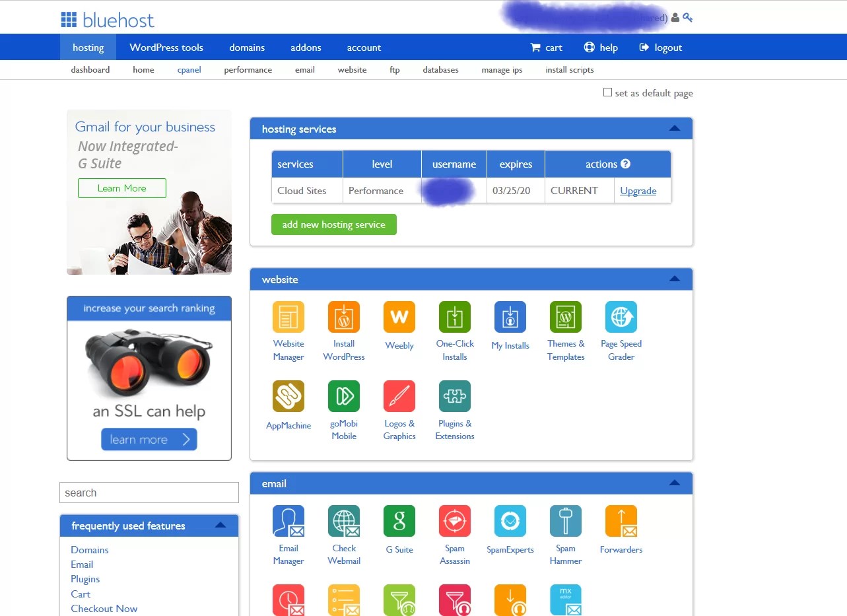Image resolution: width=847 pixels, height=616 pixels.
Task: Open install scripts
Action: (x=570, y=70)
